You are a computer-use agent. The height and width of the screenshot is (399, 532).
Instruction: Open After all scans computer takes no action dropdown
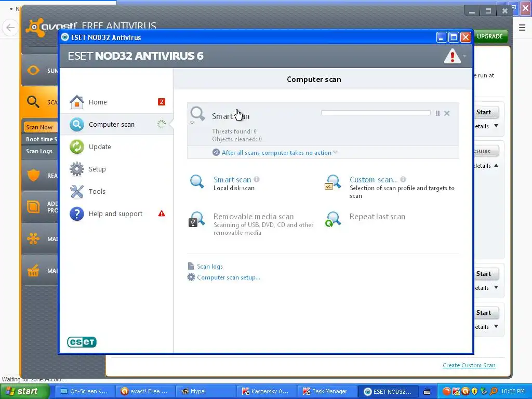[280, 153]
